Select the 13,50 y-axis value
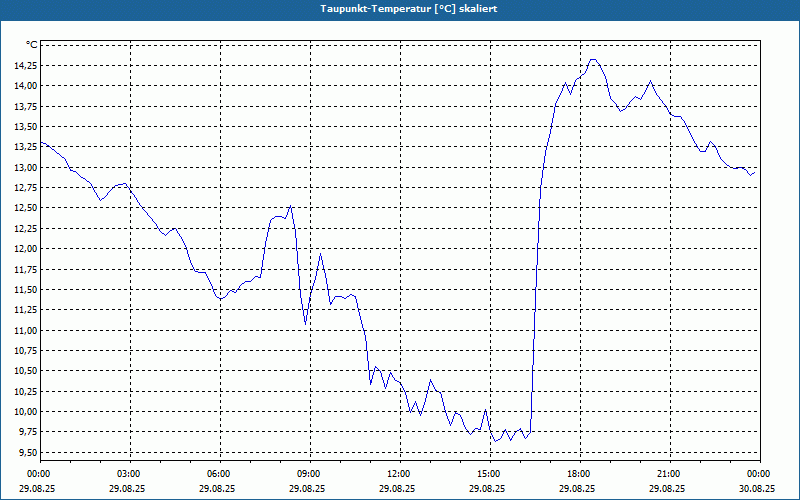Screen dimensions: 800x500 pos(27,127)
